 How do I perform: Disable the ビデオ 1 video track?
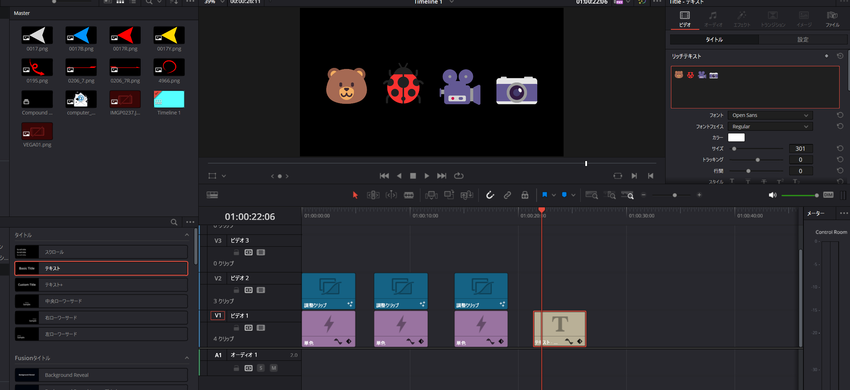coord(261,328)
